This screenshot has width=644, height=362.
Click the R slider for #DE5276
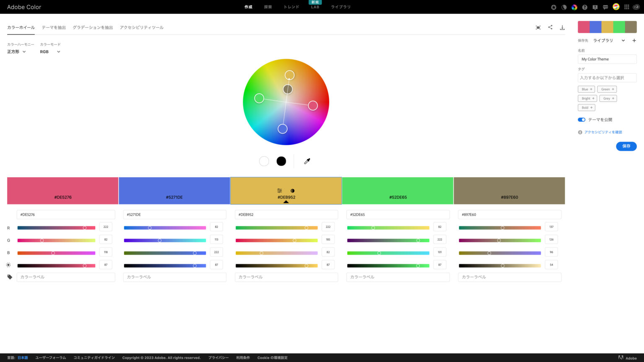(x=56, y=228)
